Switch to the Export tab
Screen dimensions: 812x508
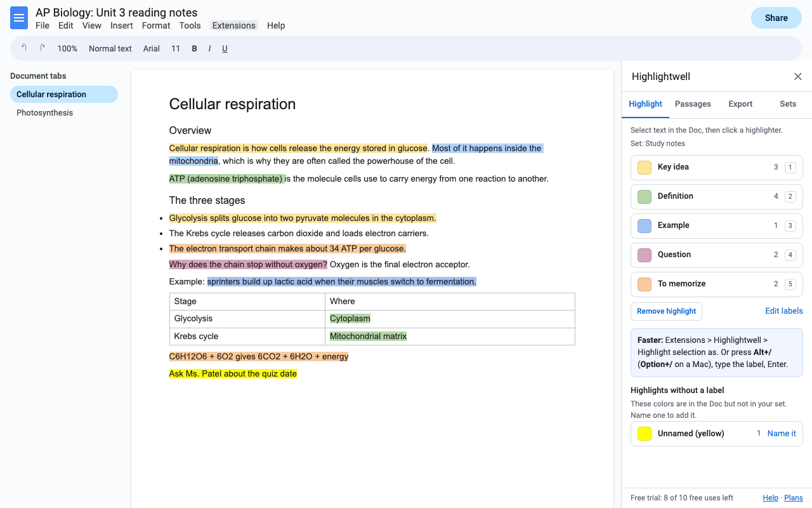(x=740, y=104)
